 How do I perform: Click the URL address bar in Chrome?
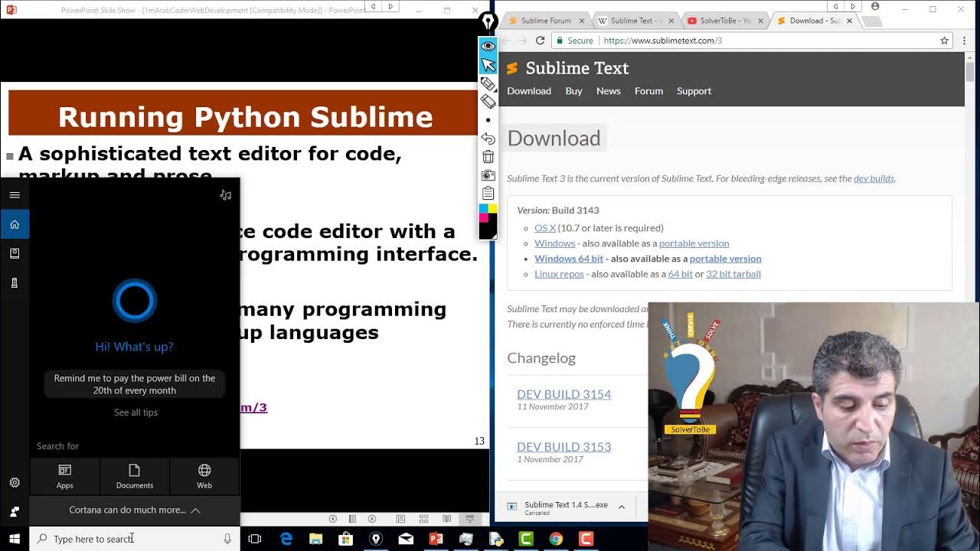(750, 41)
